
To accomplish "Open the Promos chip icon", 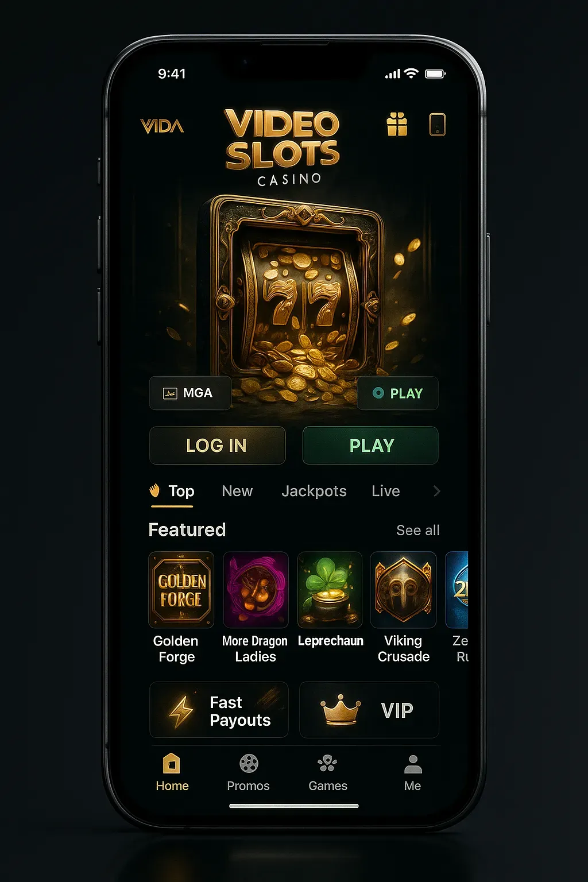I will click(x=249, y=764).
